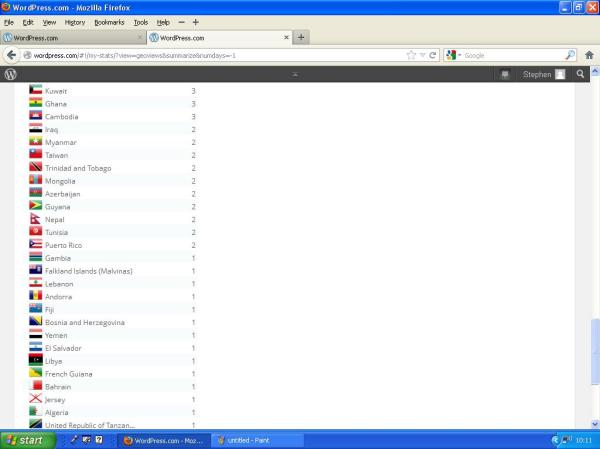Open the notifications icon in admin bar
This screenshot has width=600, height=449.
(x=504, y=74)
